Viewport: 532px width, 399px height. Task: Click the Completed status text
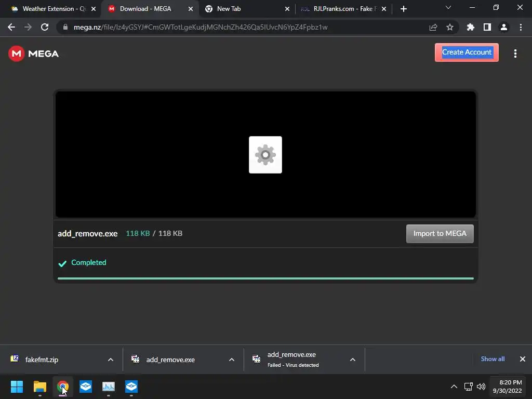[88, 262]
